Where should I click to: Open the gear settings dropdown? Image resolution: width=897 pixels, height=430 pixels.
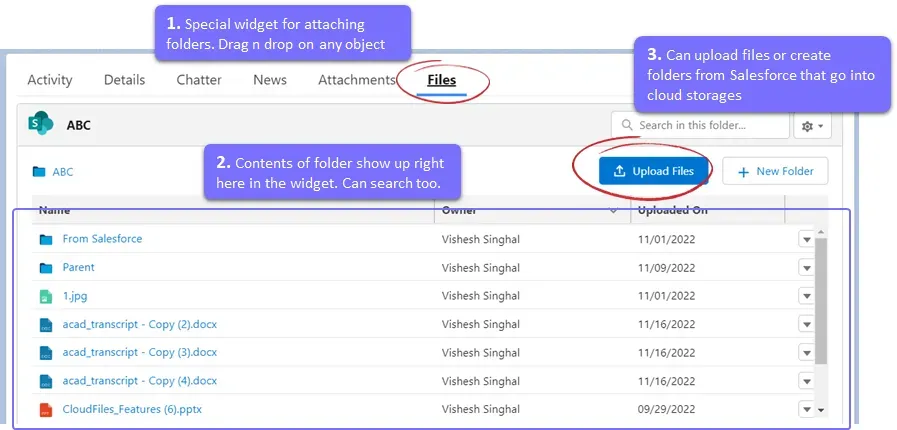click(x=812, y=126)
